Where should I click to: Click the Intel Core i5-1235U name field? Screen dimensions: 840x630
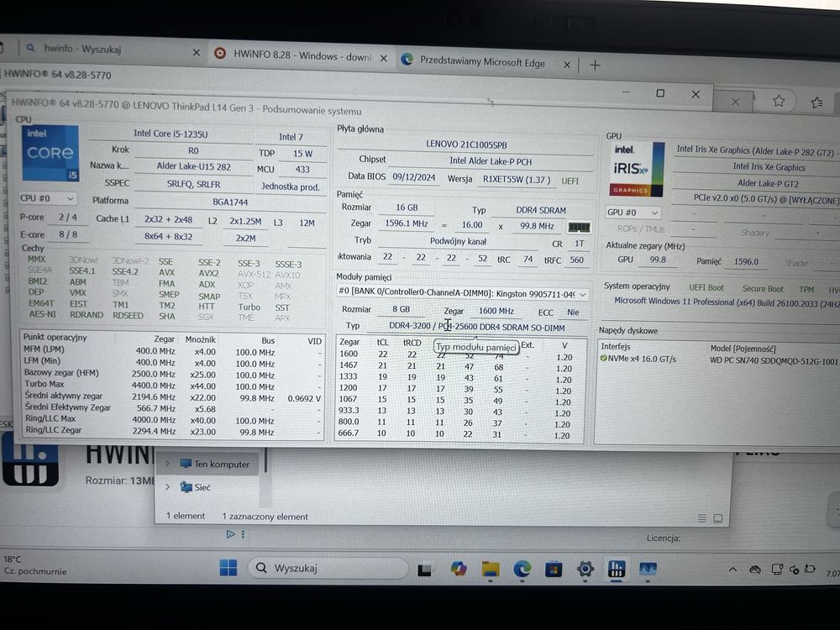click(171, 134)
